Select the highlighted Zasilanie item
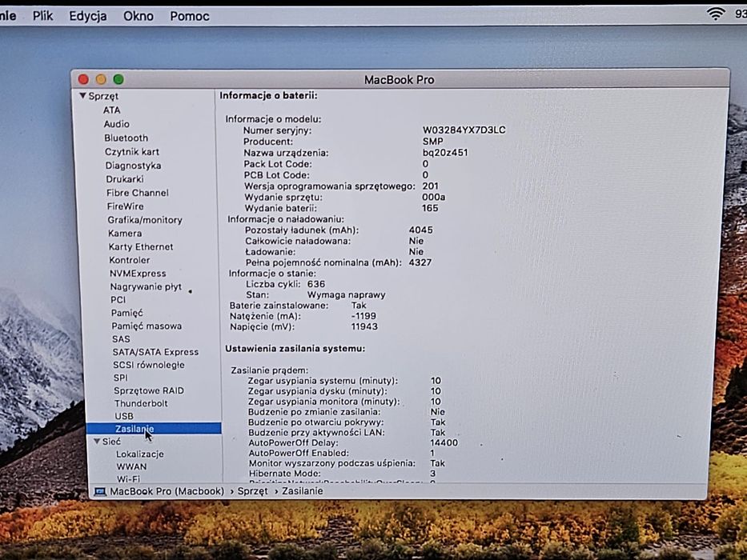This screenshot has width=747, height=560. pos(154,429)
